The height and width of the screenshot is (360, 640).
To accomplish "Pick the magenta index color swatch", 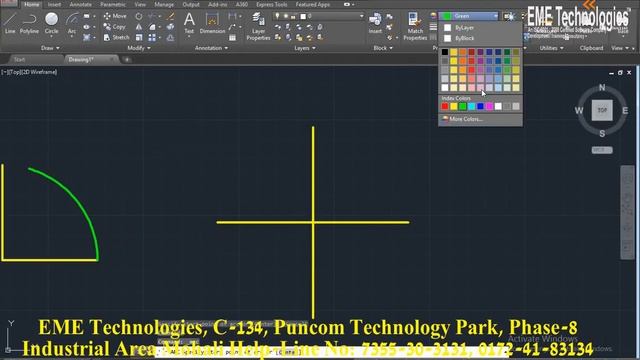I will [489, 107].
